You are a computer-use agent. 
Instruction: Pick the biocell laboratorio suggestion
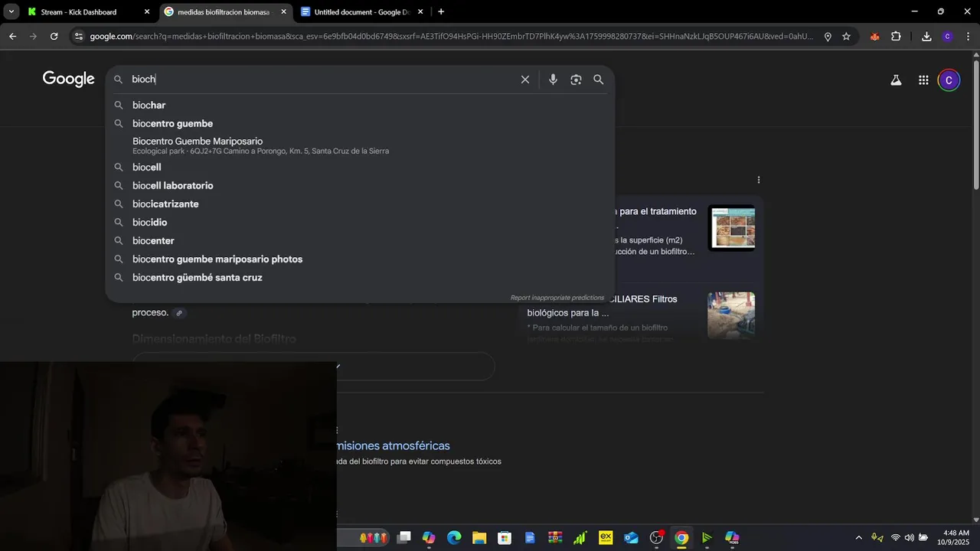[x=360, y=185]
